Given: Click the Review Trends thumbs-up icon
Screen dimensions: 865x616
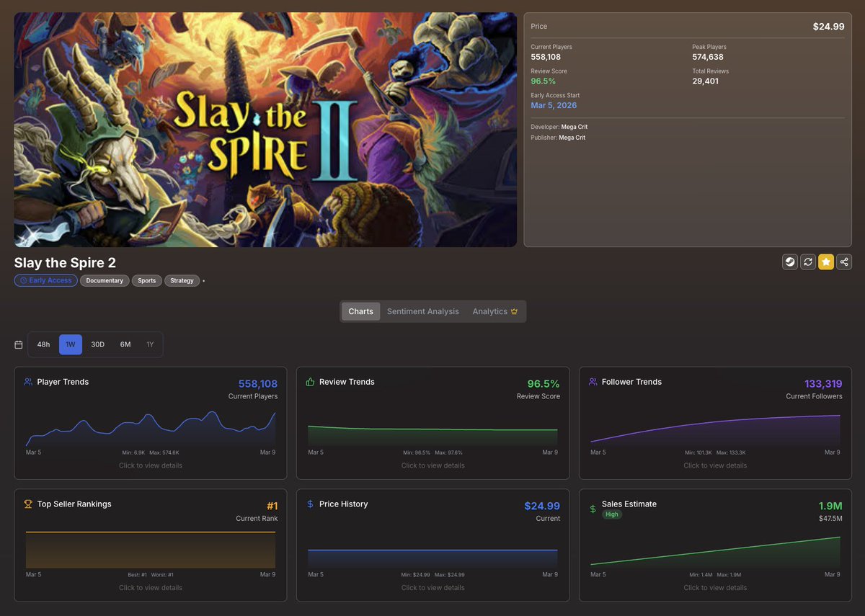Looking at the screenshot, I should click(311, 382).
